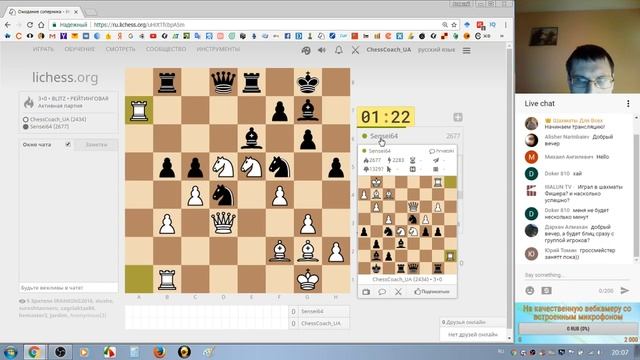Open the ИГРАТЬ menu

[43, 49]
